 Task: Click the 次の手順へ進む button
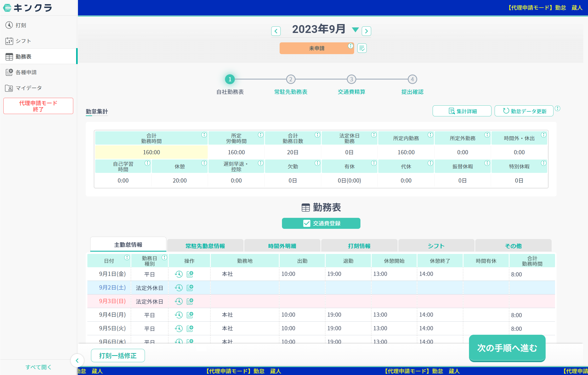(507, 348)
